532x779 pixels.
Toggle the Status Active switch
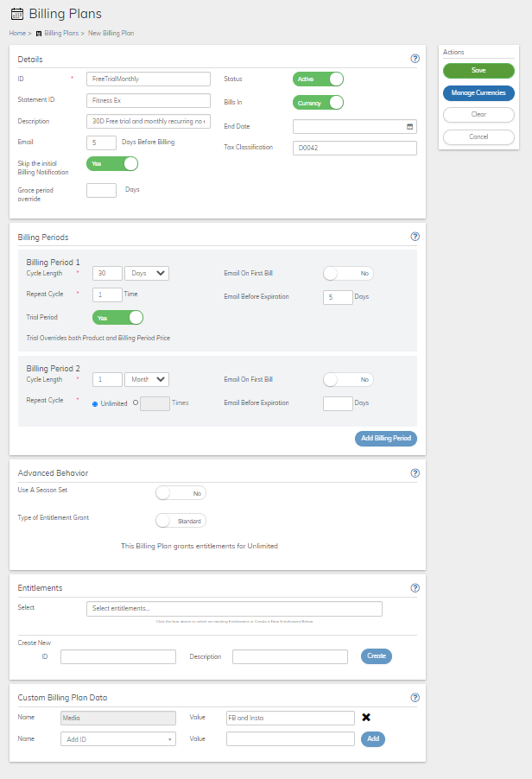pos(318,79)
